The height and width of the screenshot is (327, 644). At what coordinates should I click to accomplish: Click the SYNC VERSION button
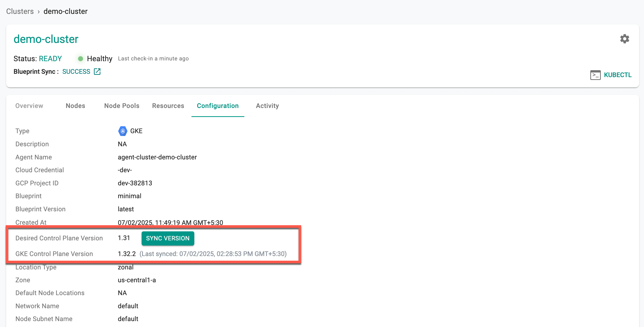click(x=168, y=238)
